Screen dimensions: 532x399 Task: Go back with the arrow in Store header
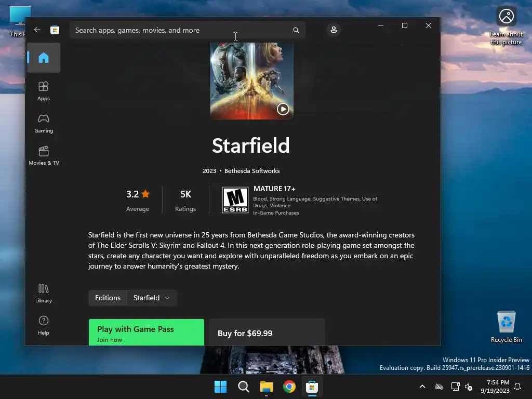click(x=37, y=30)
